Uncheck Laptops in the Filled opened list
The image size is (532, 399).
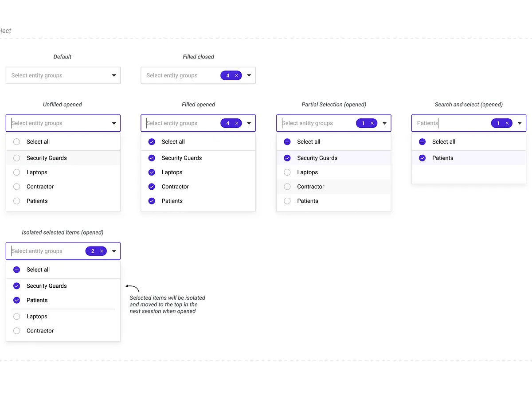coord(152,172)
